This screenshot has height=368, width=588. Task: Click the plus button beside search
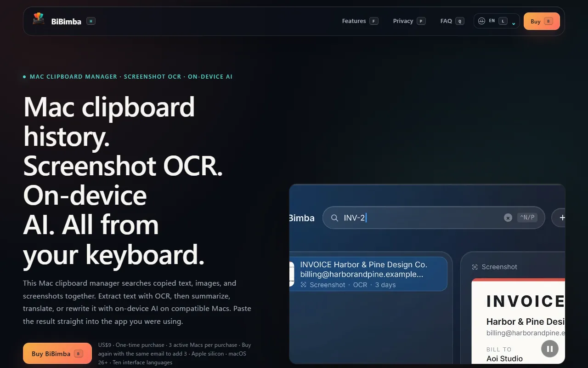(x=559, y=218)
